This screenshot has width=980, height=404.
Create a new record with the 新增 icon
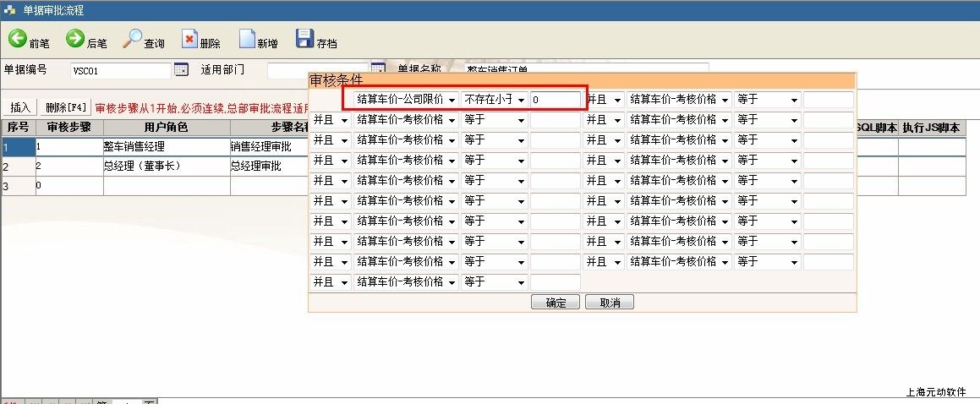247,40
